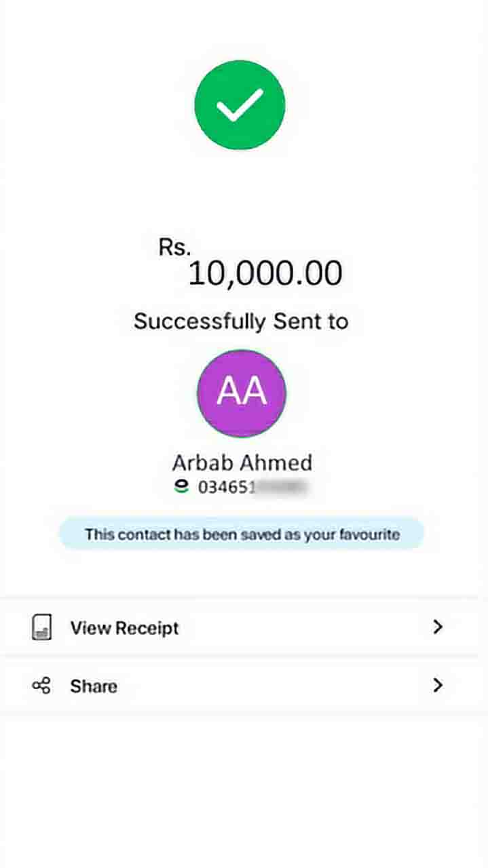Tap the AA initials inside the avatar
Screen dimensions: 488x868
[242, 393]
